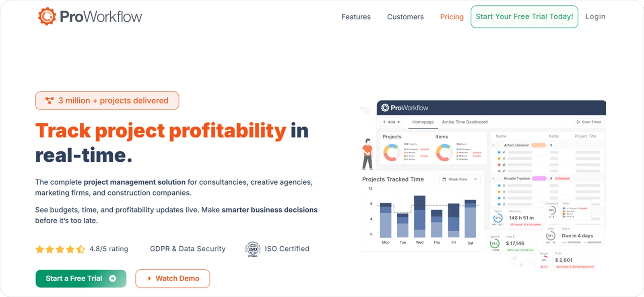The height and width of the screenshot is (297, 644).
Task: Click the play triangle in Watch Demo
Action: click(149, 278)
